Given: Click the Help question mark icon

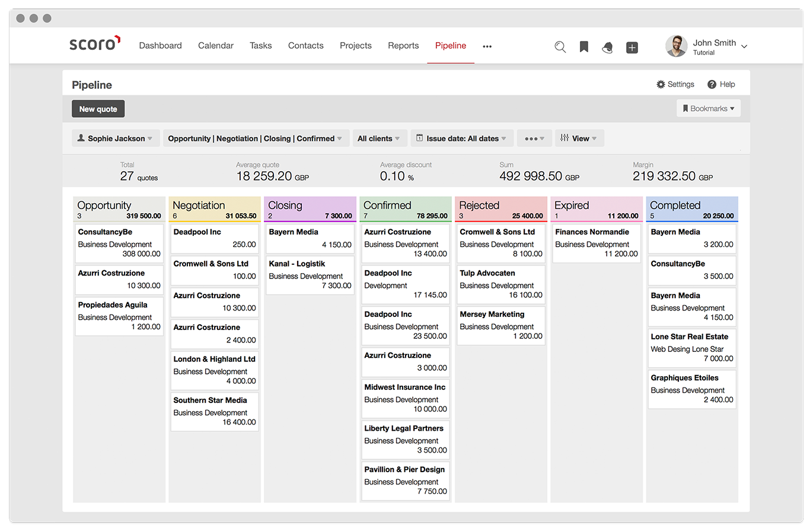Looking at the screenshot, I should tap(712, 85).
